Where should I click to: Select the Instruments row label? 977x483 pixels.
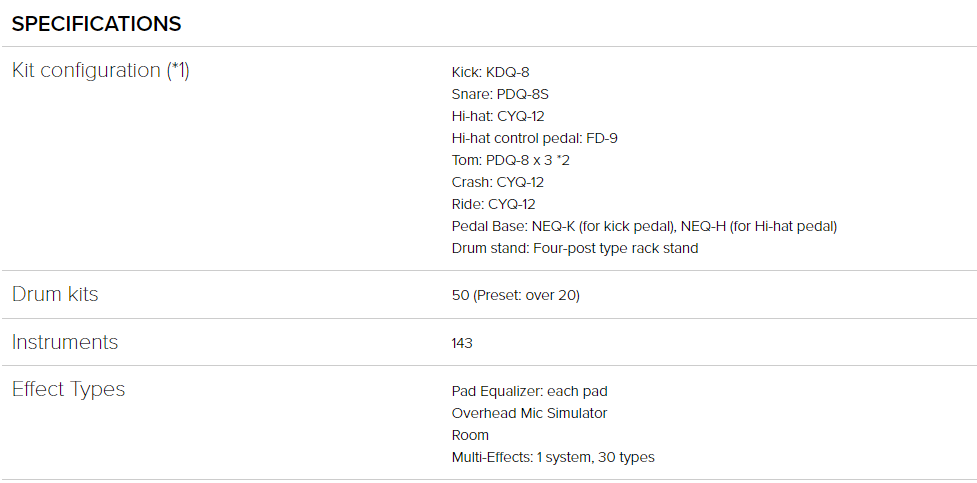pos(65,342)
